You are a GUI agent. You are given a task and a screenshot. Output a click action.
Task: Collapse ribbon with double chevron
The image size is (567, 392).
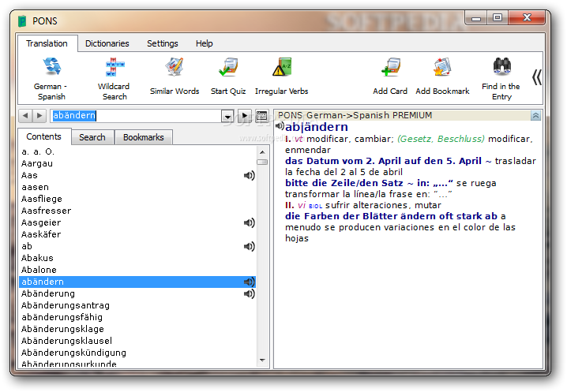coord(537,77)
